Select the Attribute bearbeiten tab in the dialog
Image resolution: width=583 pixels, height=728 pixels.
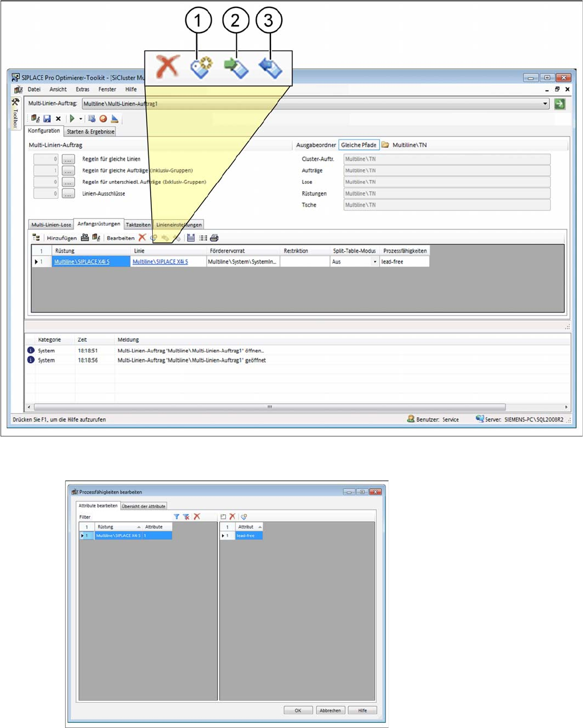click(x=98, y=505)
